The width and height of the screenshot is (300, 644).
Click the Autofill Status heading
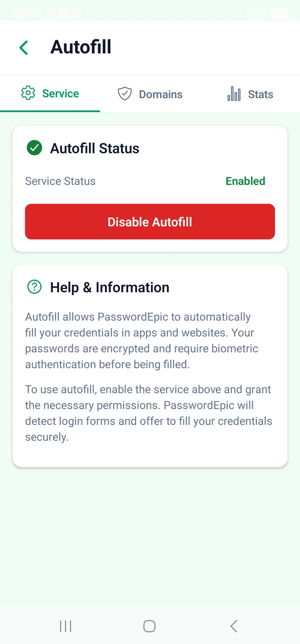tap(95, 148)
